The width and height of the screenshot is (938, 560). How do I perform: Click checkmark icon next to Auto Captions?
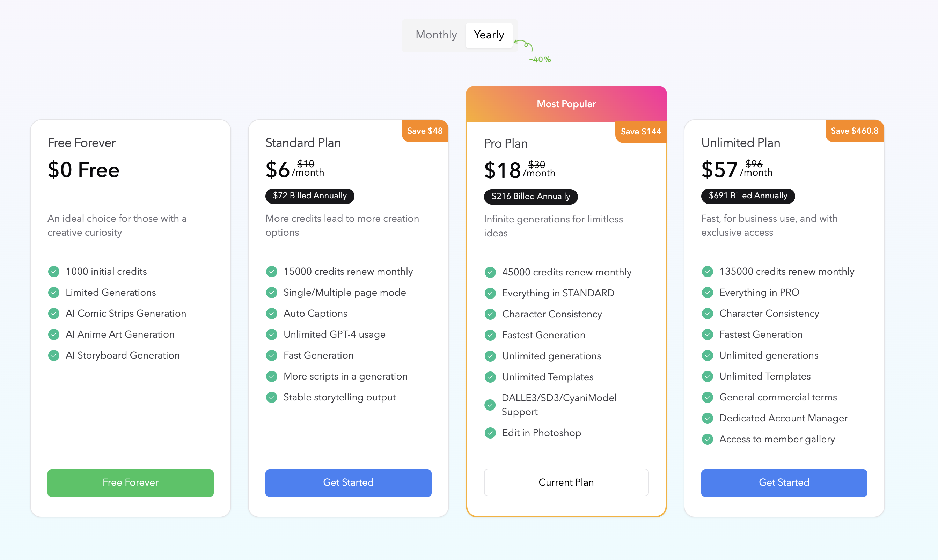[x=271, y=313]
